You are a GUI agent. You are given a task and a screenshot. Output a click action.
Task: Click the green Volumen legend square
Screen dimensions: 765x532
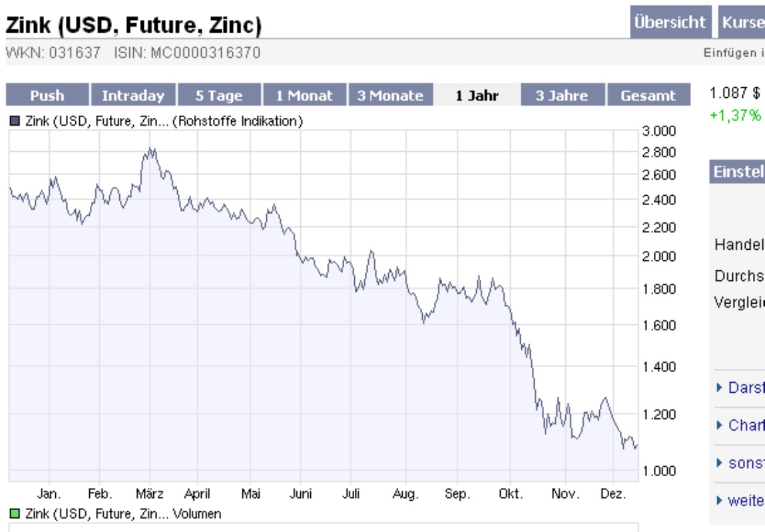tap(15, 513)
